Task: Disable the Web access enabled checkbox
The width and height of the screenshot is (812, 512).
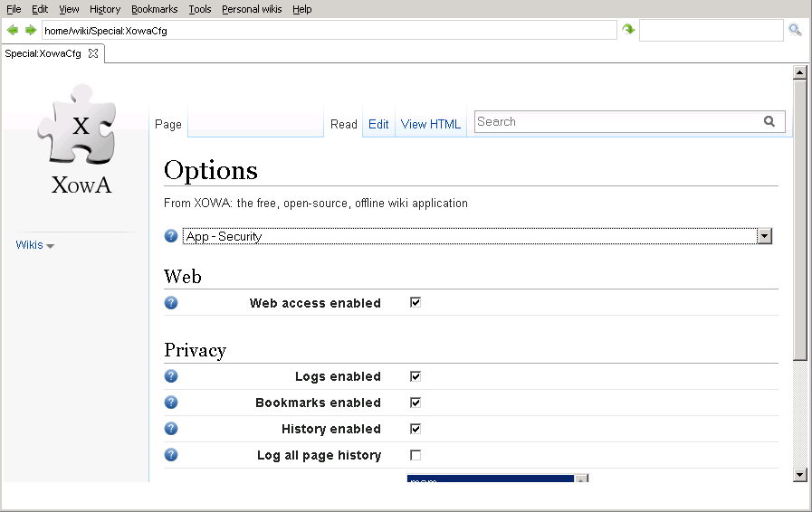Action: click(x=416, y=302)
